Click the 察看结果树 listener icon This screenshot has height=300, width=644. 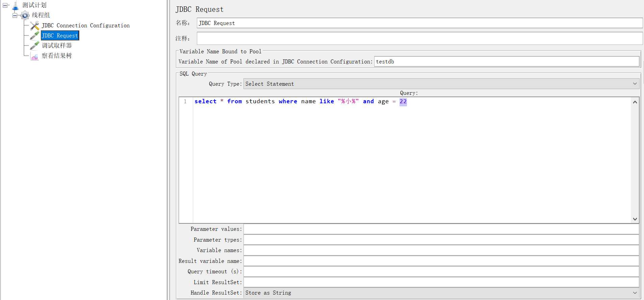coord(34,56)
